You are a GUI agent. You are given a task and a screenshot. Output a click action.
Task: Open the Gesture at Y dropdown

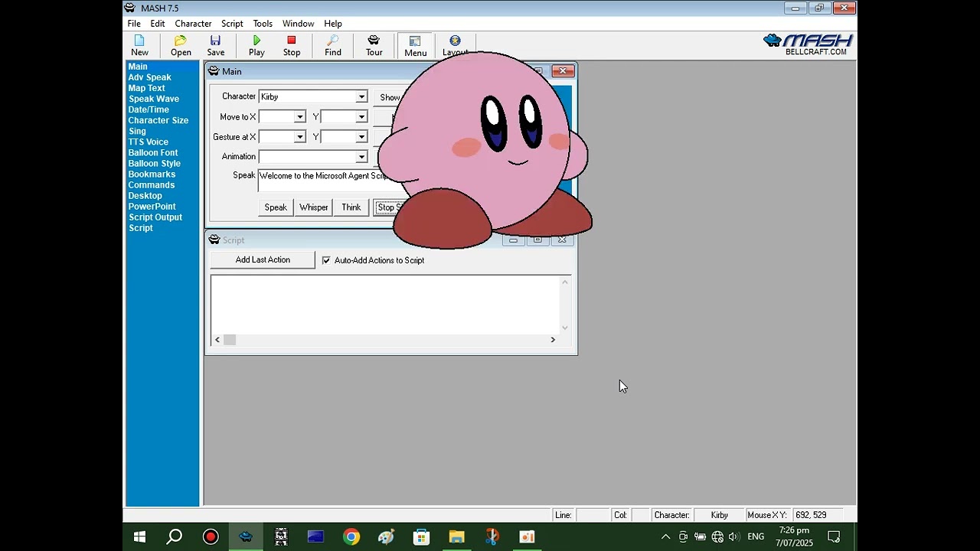(361, 137)
